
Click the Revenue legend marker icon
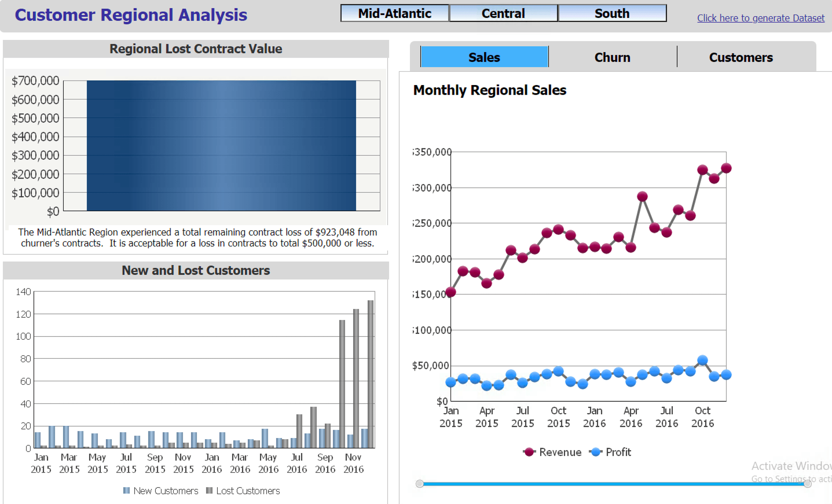(529, 452)
